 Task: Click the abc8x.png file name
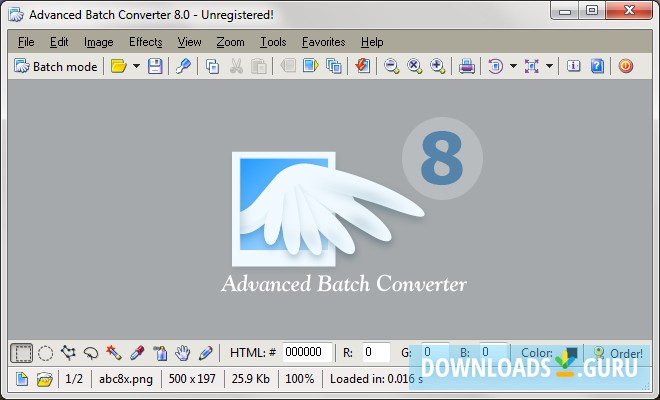pos(126,379)
